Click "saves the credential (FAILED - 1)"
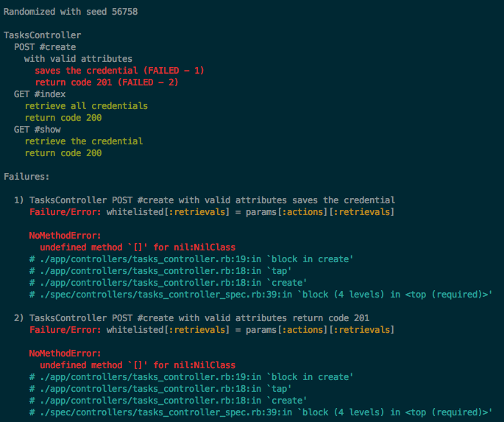Image resolution: width=504 pixels, height=422 pixels. click(119, 71)
